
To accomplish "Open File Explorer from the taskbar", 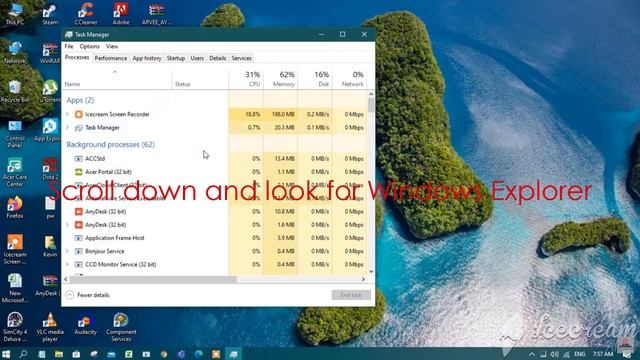I will [x=59, y=354].
